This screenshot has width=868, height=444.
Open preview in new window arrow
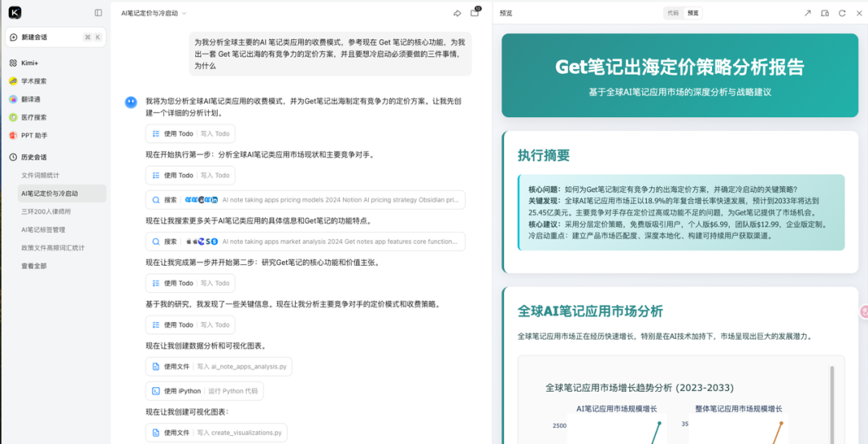(808, 14)
